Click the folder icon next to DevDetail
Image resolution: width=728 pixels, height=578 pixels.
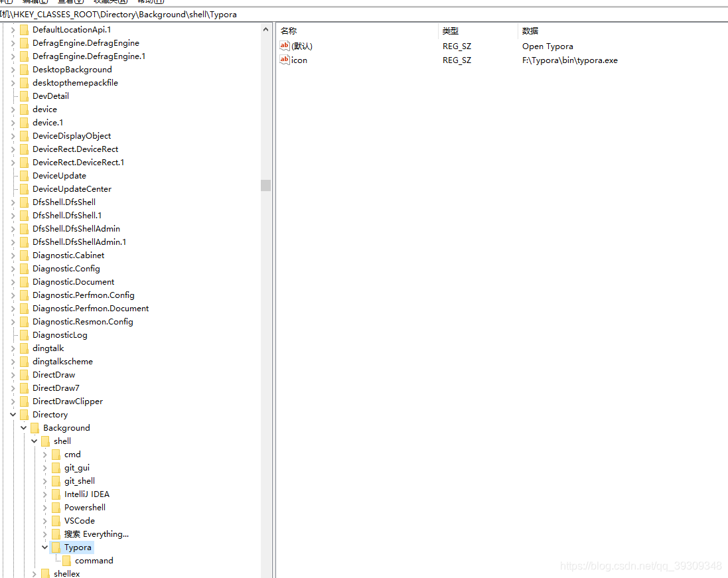pyautogui.click(x=24, y=96)
